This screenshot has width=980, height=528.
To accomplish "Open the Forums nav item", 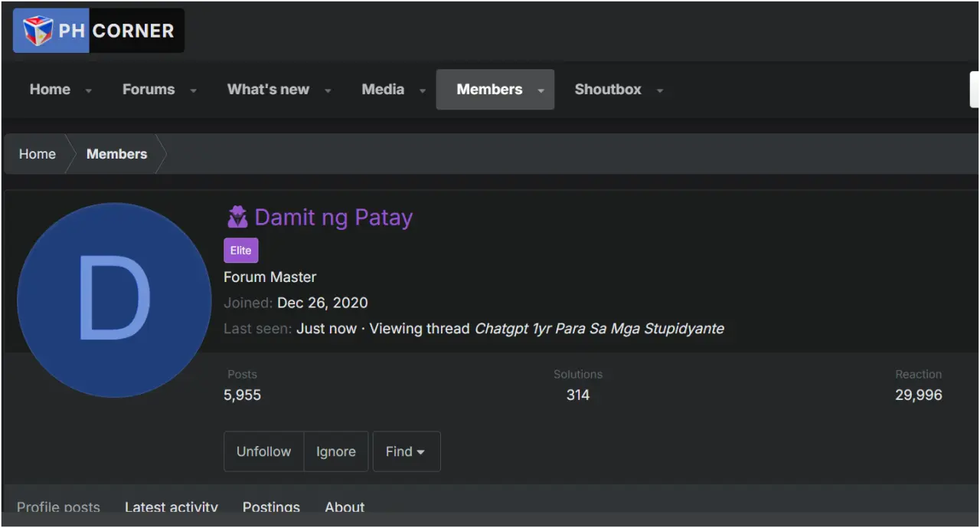I will point(149,90).
